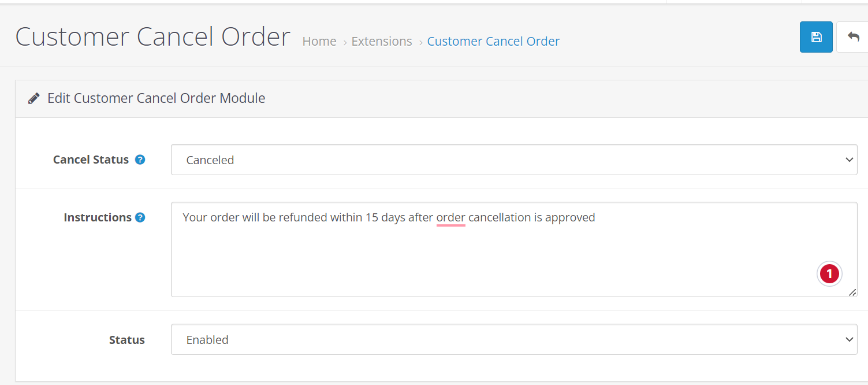
Task: Open the Cancel Status dropdown showing Canceled
Action: point(513,160)
